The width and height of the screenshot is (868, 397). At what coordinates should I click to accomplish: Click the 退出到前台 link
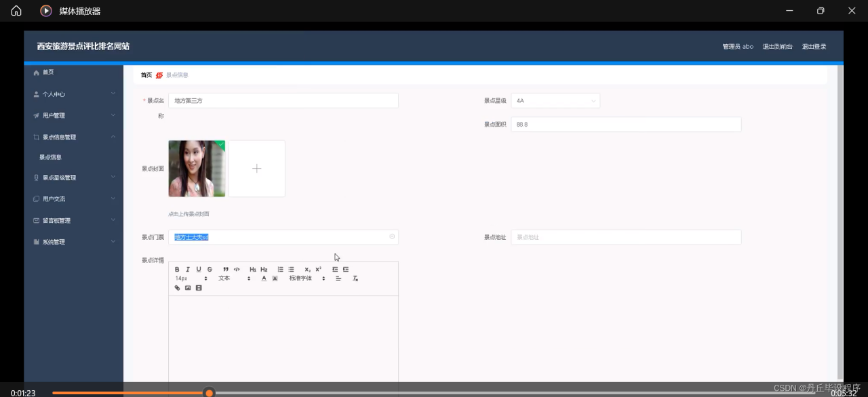777,47
